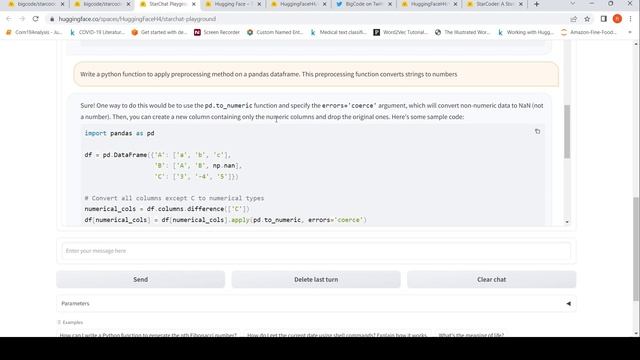
Task: Reload the starchat-playground page
Action: click(36, 19)
